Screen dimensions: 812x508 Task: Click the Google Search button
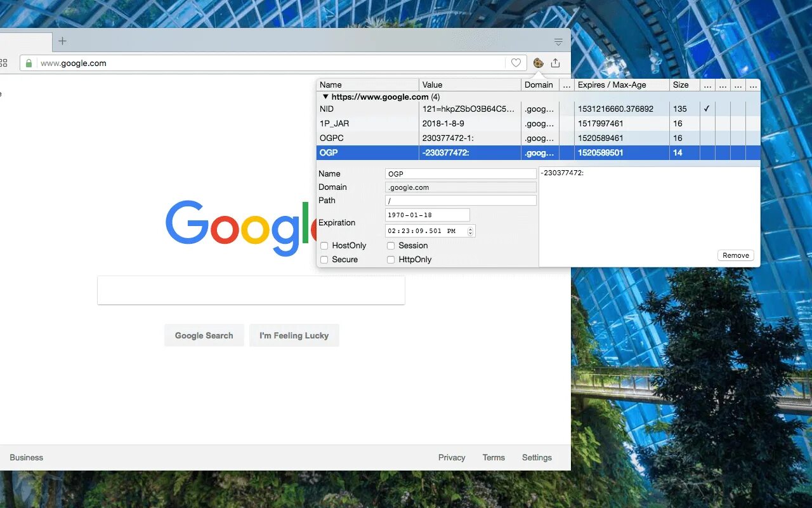tap(204, 335)
